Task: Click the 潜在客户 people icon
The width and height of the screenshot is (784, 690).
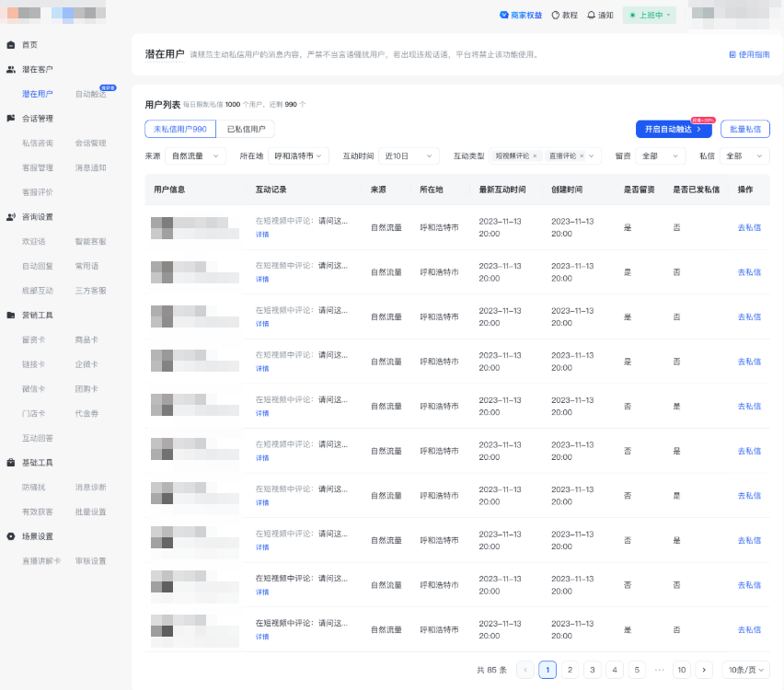Action: click(x=11, y=70)
